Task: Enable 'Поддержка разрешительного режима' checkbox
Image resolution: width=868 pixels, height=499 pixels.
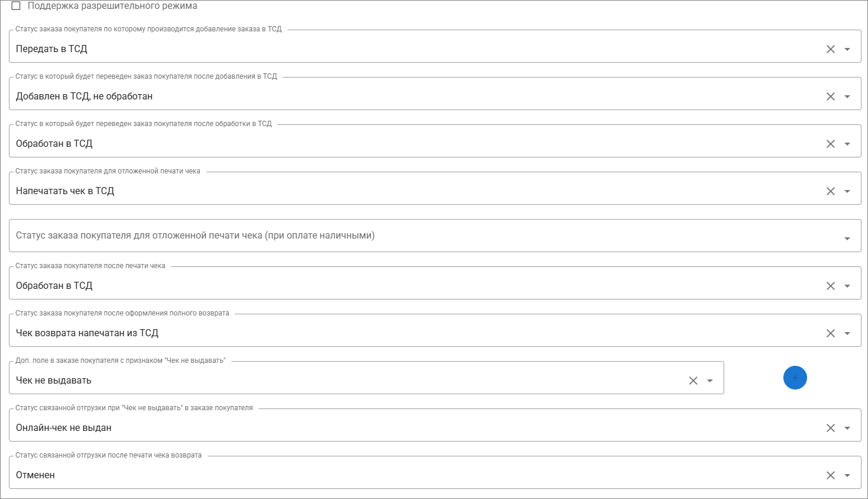Action: (16, 6)
